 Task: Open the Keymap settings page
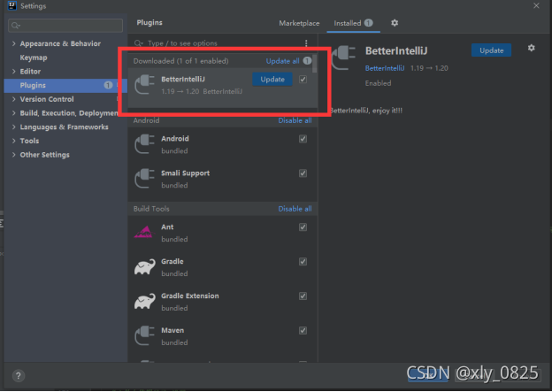pyautogui.click(x=34, y=58)
